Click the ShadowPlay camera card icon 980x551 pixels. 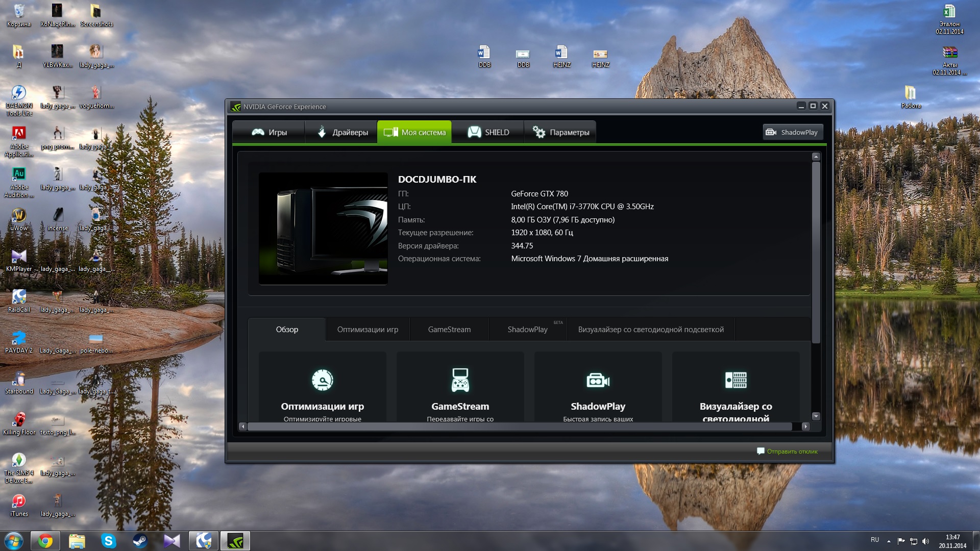[x=598, y=380]
